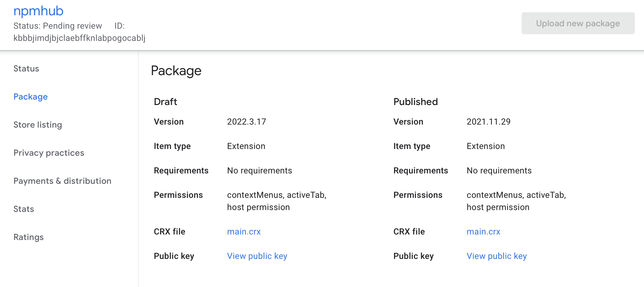Click the Draft Item type 'Extension' value
Image resolution: width=644 pixels, height=287 pixels.
(x=246, y=146)
